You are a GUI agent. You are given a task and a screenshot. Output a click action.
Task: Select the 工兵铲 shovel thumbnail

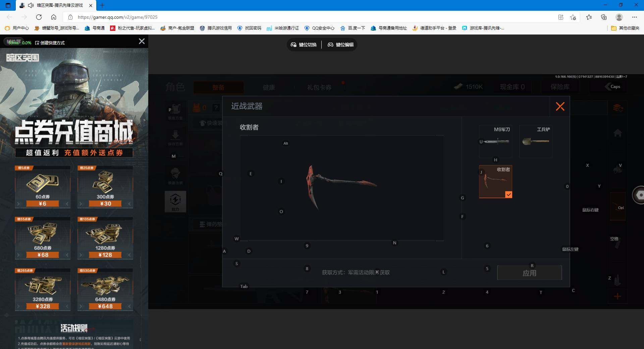point(536,141)
